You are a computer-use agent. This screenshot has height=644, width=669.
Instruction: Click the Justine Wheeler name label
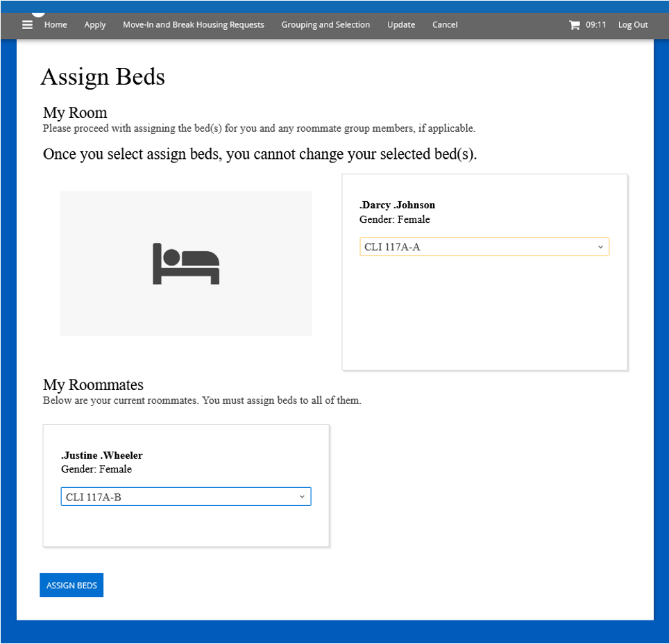pos(102,455)
